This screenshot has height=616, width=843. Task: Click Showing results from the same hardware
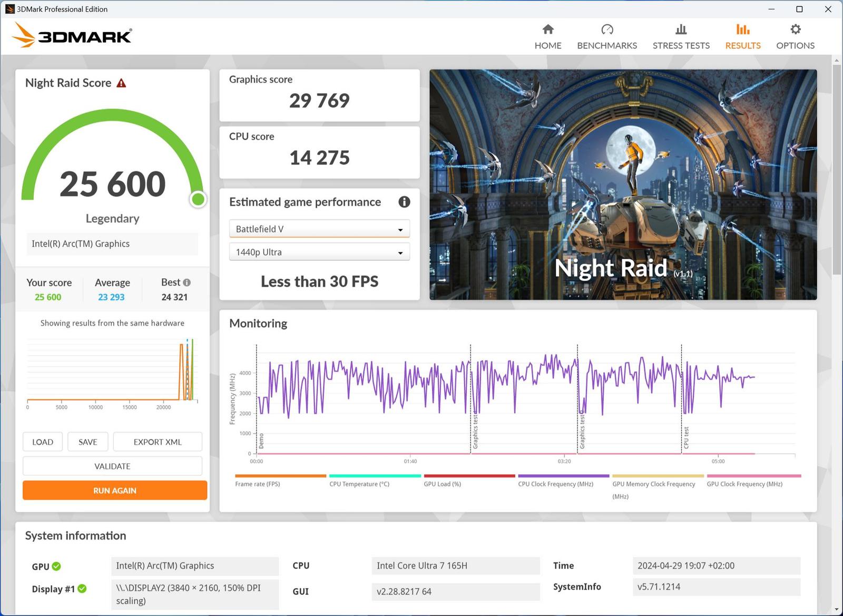coord(112,323)
